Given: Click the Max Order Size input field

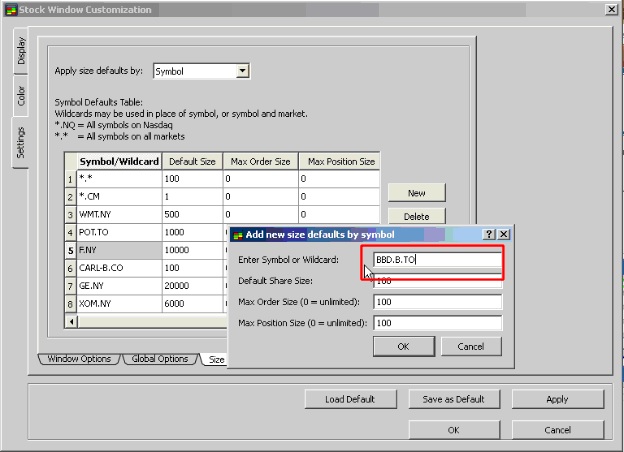Looking at the screenshot, I should coord(436,301).
